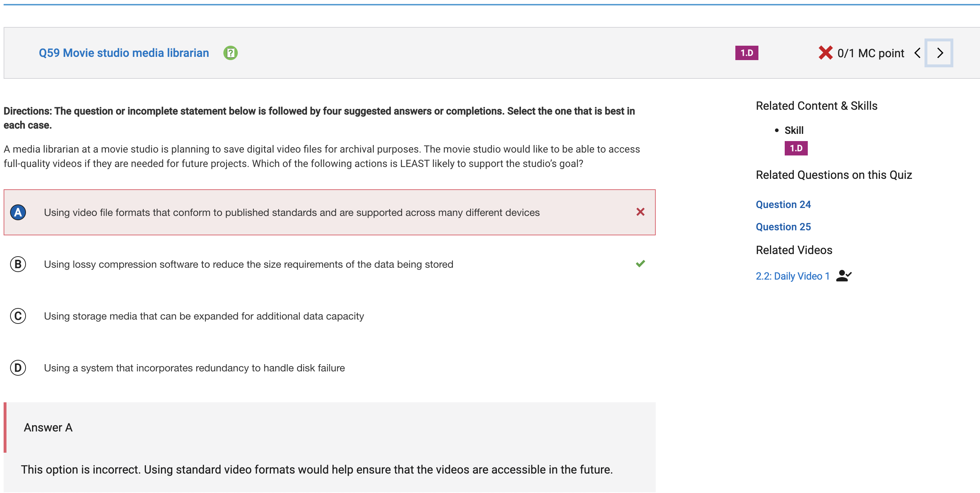980x493 pixels.
Task: Click green checkmark on answer B
Action: tap(640, 264)
